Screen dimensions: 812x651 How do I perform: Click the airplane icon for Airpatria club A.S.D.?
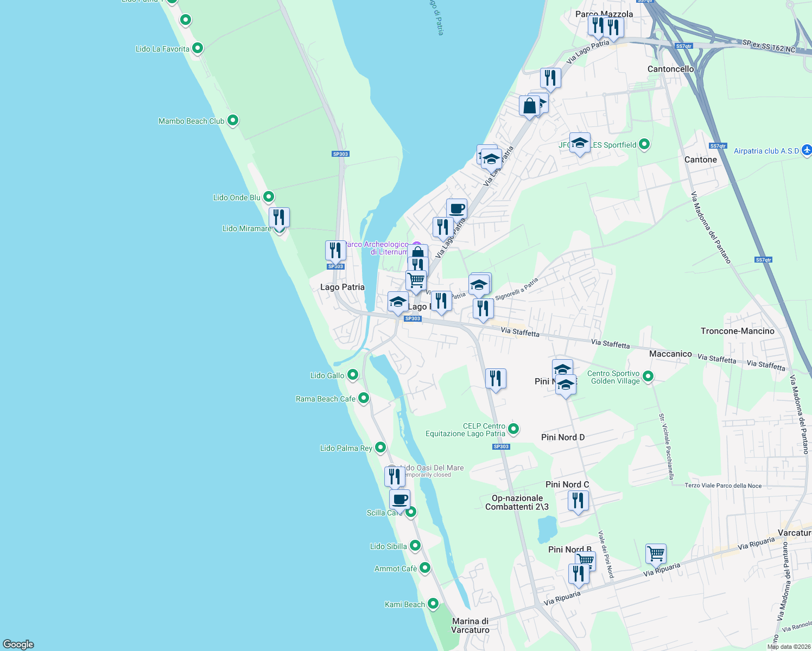point(808,151)
